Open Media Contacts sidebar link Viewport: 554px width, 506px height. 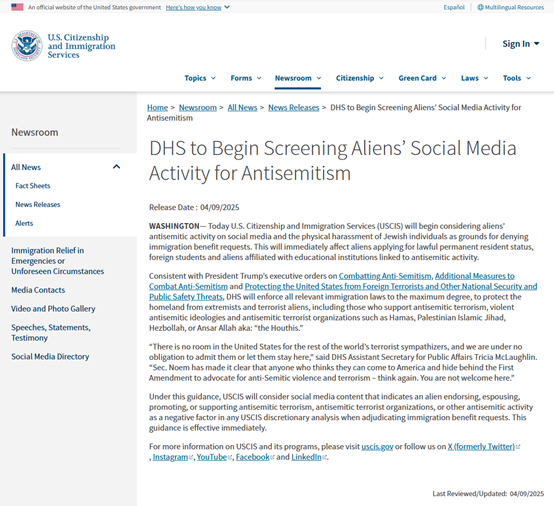coord(38,290)
